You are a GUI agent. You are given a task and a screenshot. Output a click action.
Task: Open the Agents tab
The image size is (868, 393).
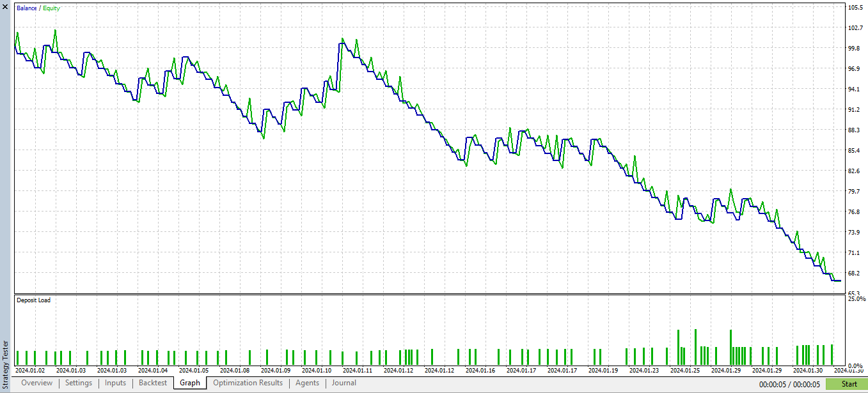click(x=307, y=383)
